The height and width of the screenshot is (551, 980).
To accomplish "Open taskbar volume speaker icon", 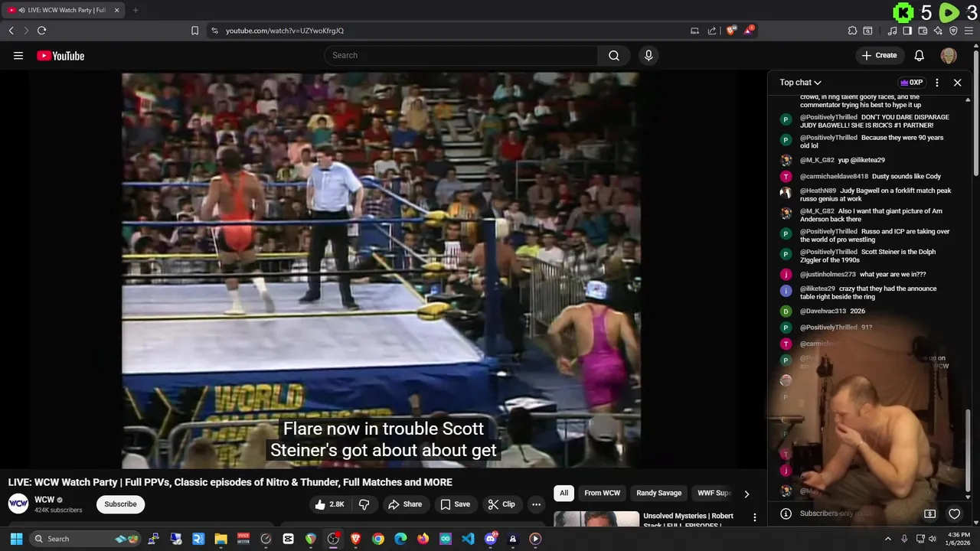I will click(933, 539).
